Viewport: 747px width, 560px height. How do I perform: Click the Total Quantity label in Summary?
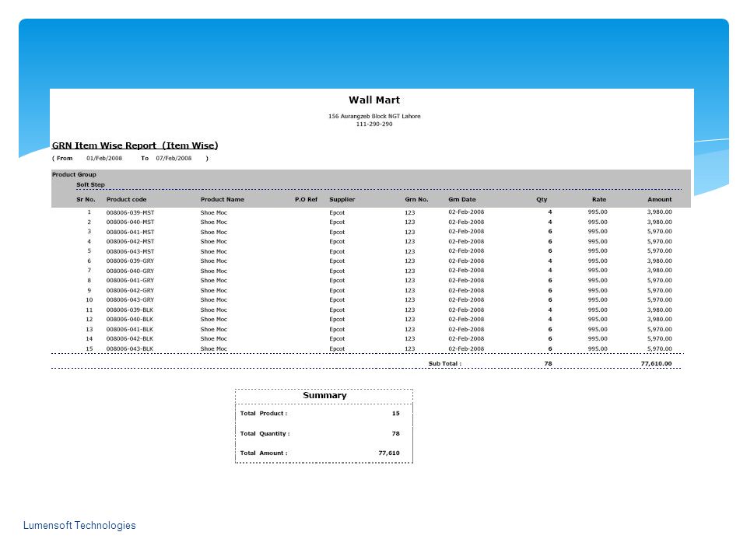click(x=265, y=433)
